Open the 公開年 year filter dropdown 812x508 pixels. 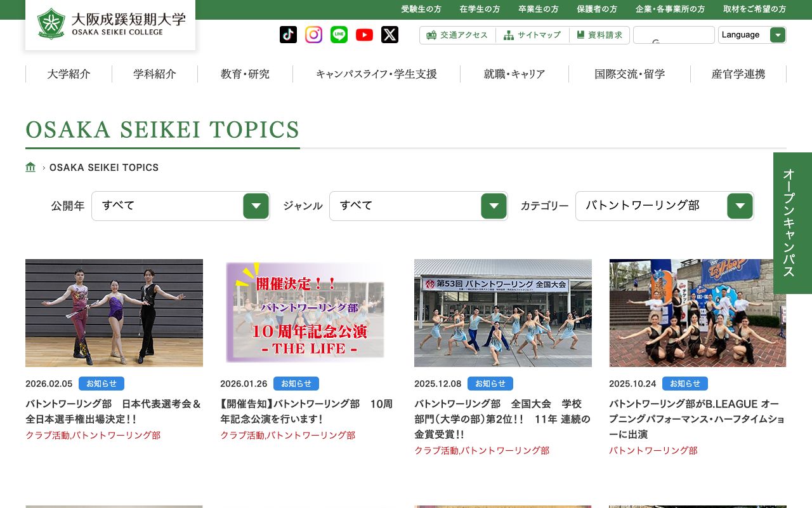click(x=181, y=206)
